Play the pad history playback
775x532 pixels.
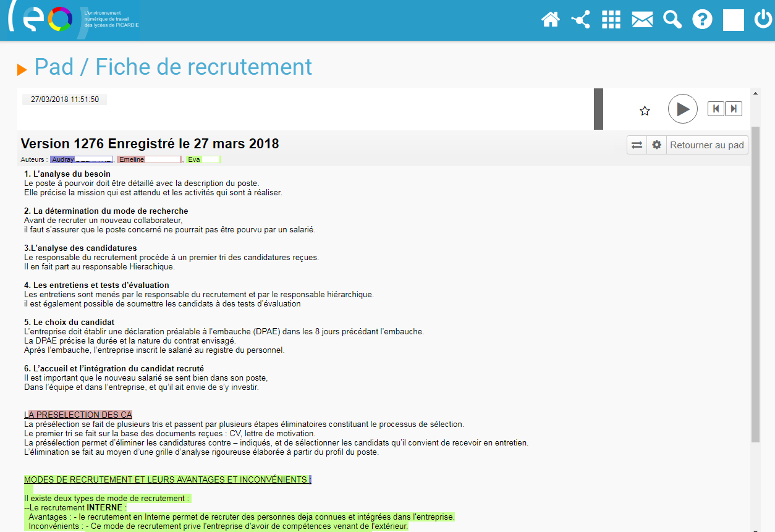682,109
